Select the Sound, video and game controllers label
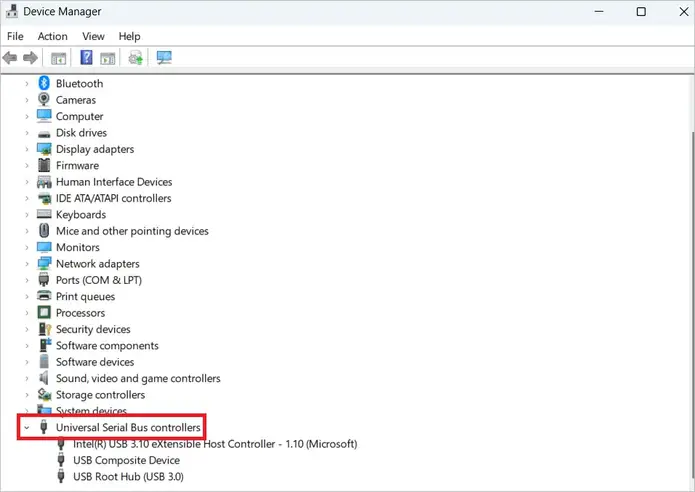 coord(138,378)
